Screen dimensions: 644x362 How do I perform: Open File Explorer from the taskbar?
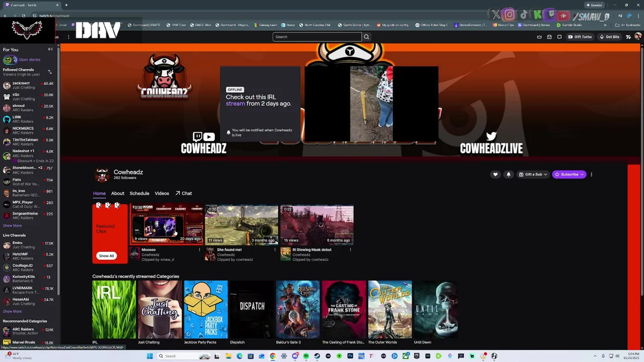point(228,356)
